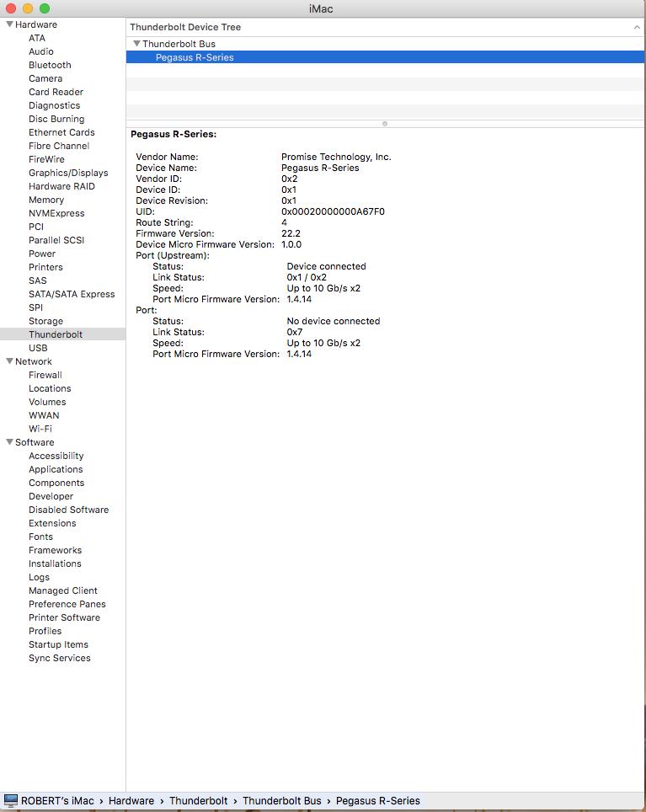Collapse the Network section triangle
Screen dimensions: 646x812
click(9, 361)
